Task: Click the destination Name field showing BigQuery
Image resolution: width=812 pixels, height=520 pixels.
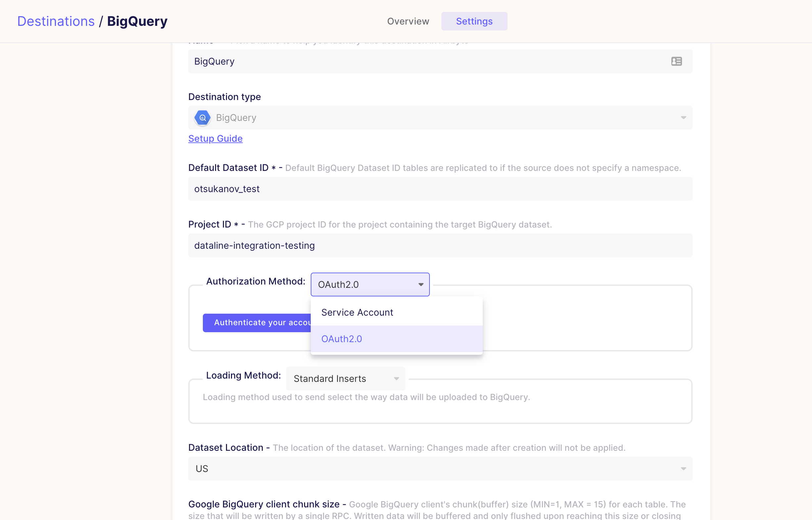Action: [405, 61]
